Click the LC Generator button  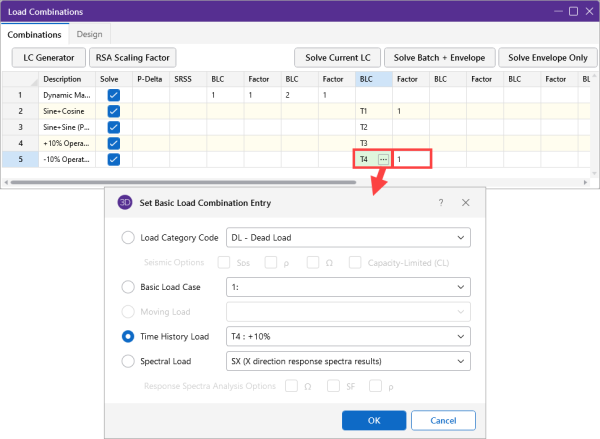click(x=45, y=58)
